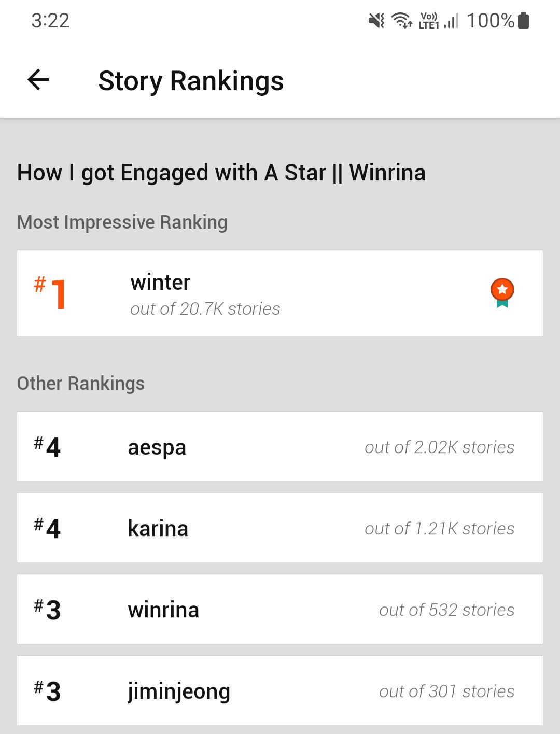Tap the battery icon
Viewport: 560px width, 734px height.
coord(524,21)
